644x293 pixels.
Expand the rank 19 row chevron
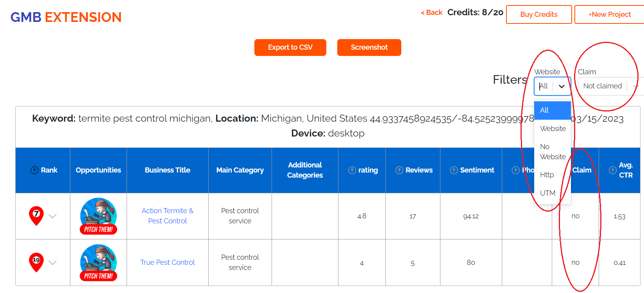point(53,262)
